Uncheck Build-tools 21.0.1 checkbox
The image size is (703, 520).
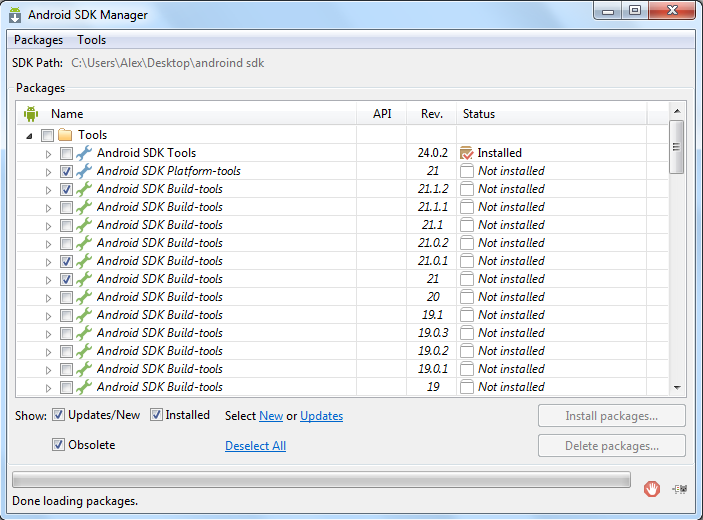coord(66,261)
